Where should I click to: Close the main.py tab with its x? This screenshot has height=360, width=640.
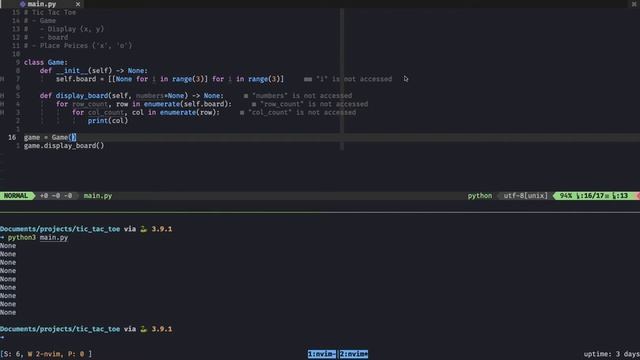coord(78,4)
